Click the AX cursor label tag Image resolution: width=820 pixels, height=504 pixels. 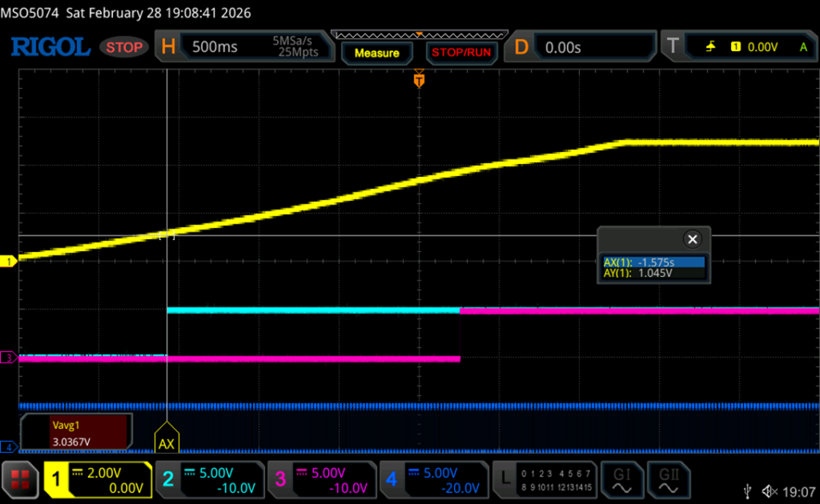pyautogui.click(x=166, y=442)
